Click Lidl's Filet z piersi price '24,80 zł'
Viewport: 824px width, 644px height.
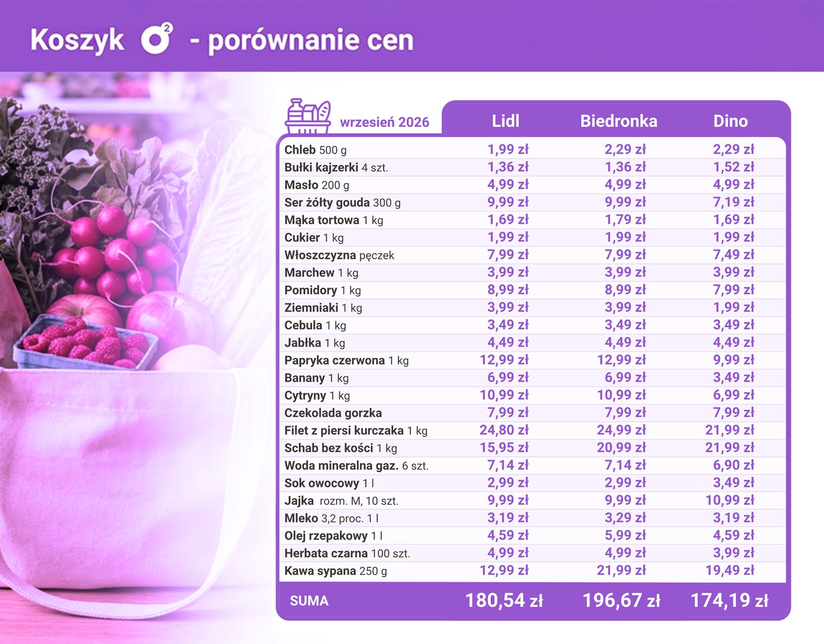504,430
